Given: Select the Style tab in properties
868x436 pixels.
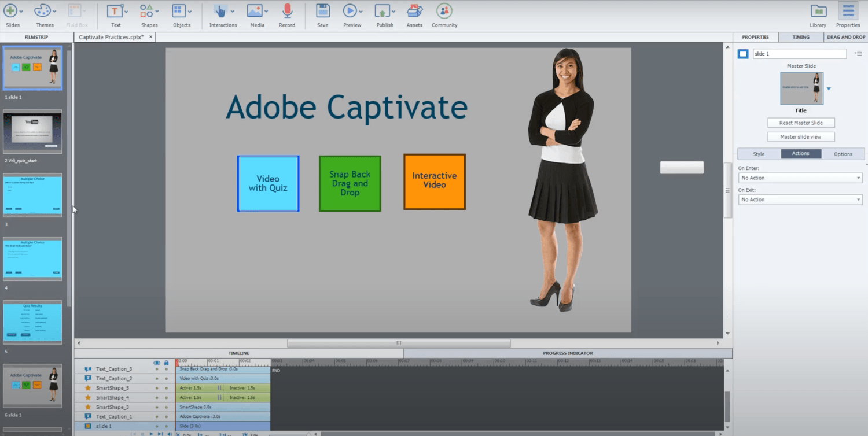Looking at the screenshot, I should [759, 154].
